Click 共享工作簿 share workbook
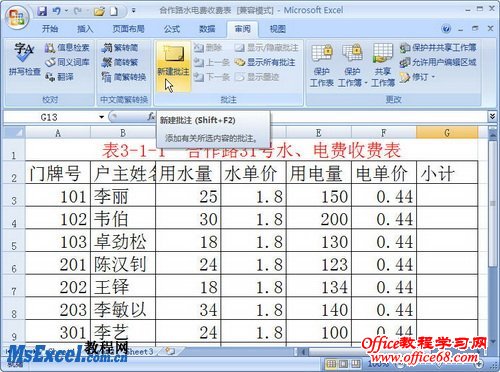 tap(383, 65)
